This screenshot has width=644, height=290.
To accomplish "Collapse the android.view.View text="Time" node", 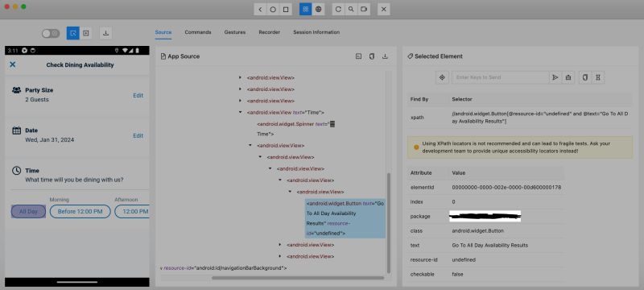I will [x=240, y=112].
